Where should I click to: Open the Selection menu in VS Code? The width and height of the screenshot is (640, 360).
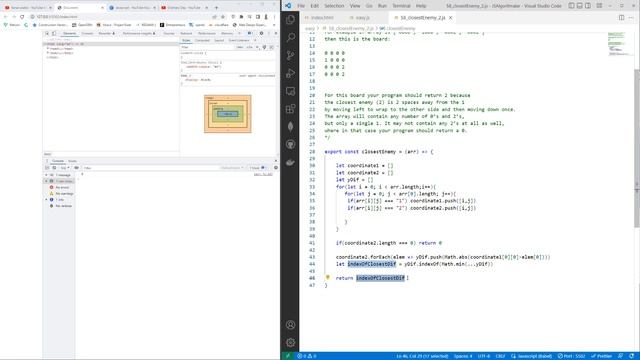tap(334, 6)
